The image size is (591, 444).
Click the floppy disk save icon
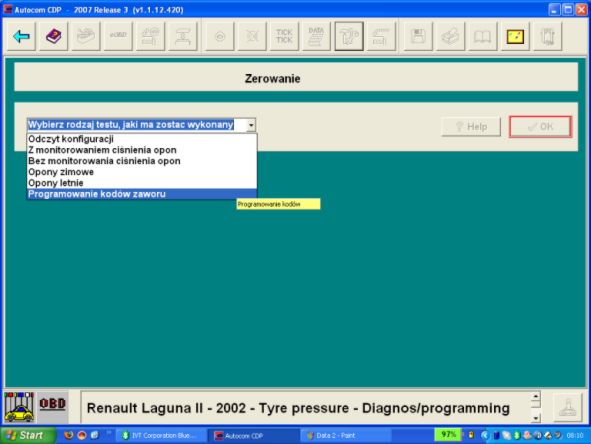418,37
